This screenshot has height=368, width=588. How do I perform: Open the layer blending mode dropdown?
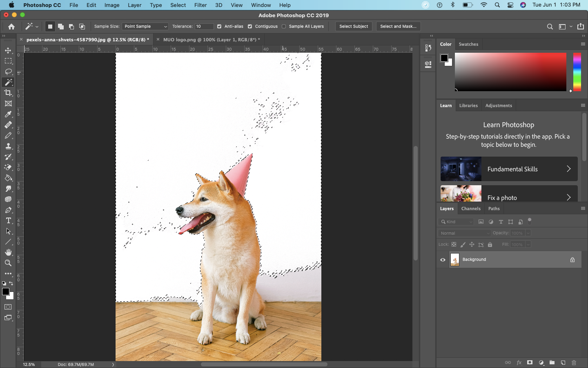[464, 233]
